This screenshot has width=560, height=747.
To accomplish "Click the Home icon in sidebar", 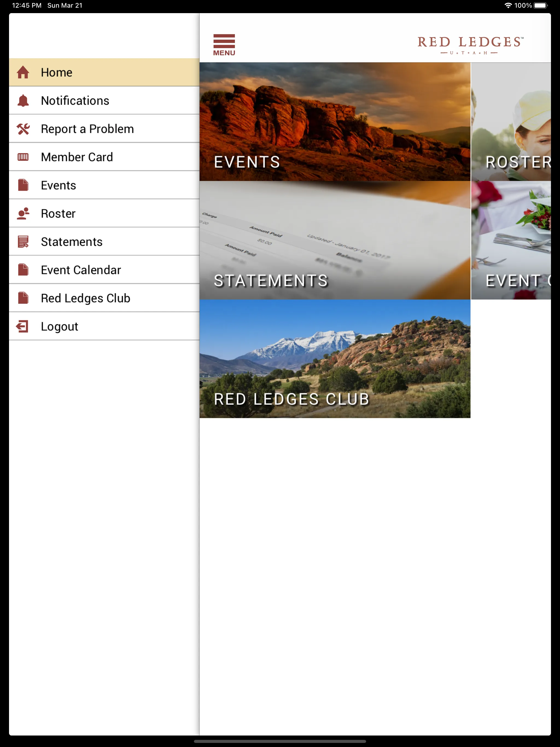I will coord(24,72).
